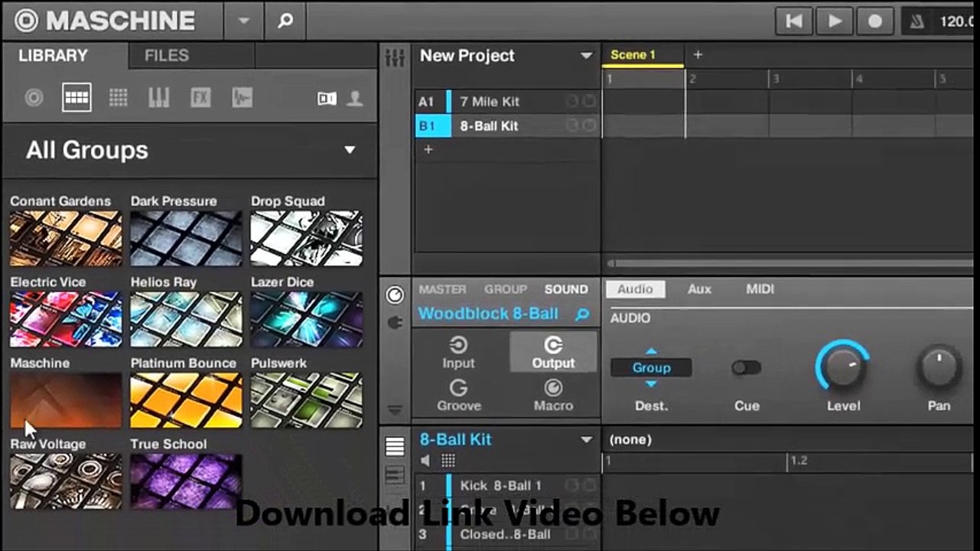Click the search magnifier in the header

click(285, 21)
